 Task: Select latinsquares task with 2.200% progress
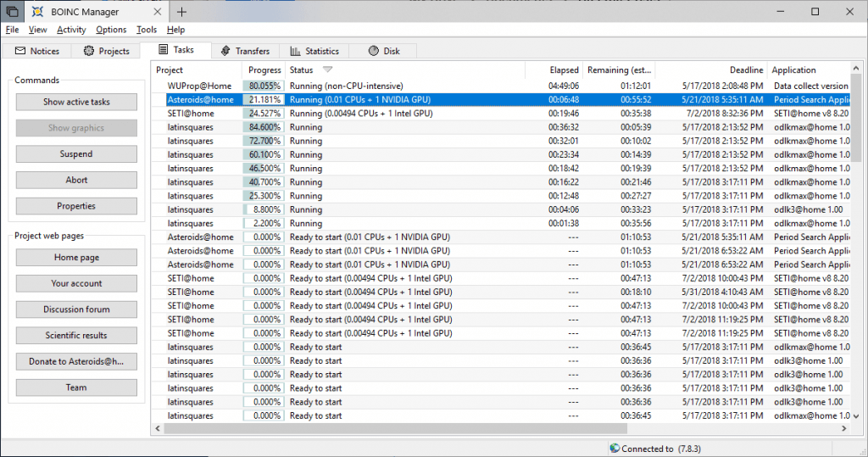click(501, 223)
